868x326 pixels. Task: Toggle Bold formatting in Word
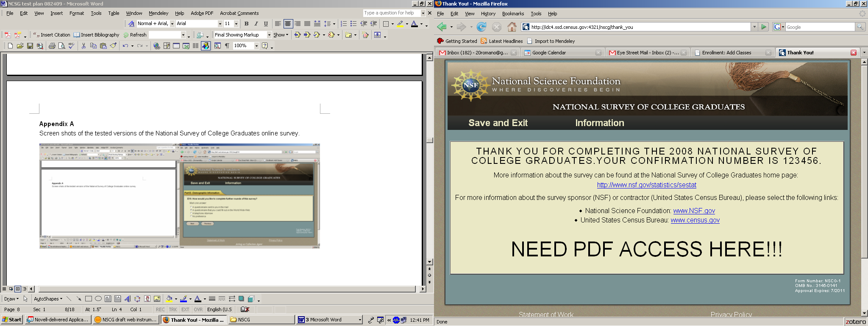[246, 24]
